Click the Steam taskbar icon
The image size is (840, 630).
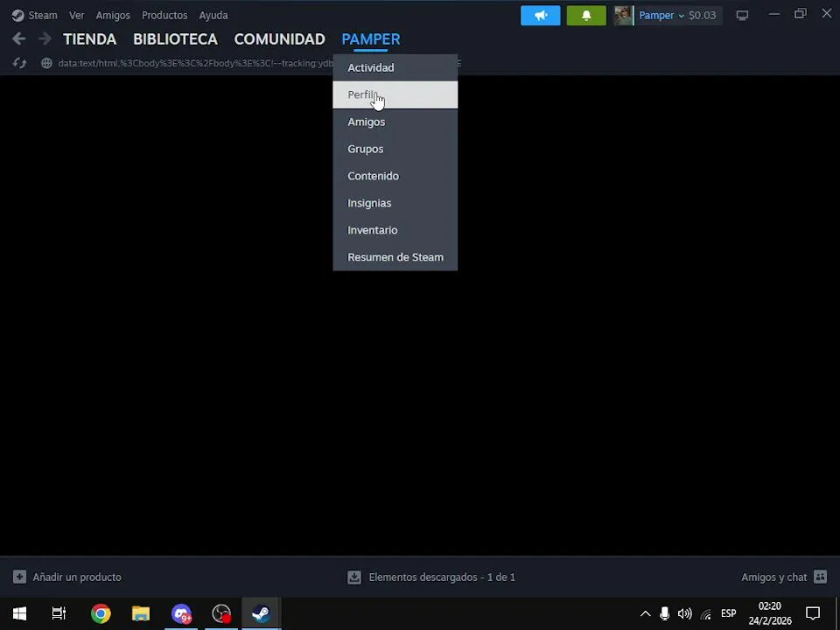262,613
